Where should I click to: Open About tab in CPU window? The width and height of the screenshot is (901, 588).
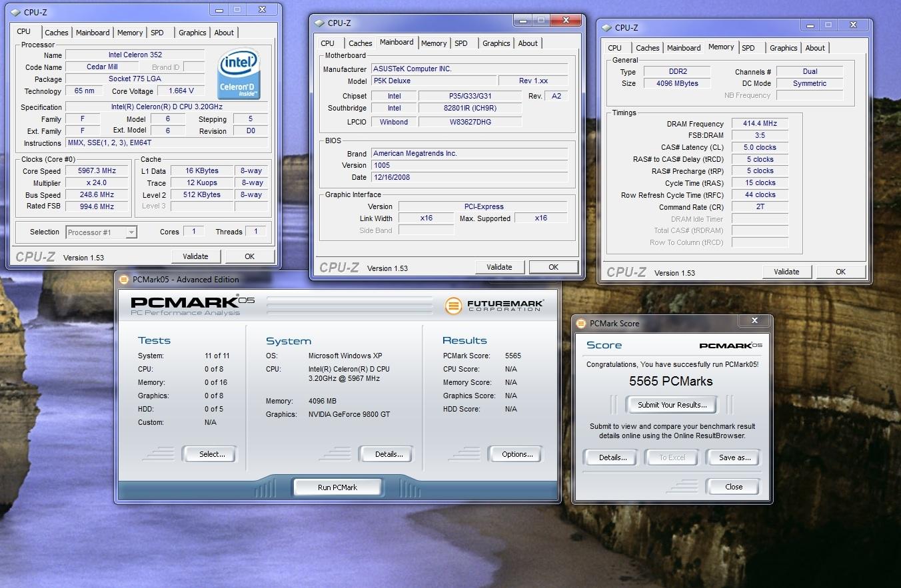click(x=224, y=33)
